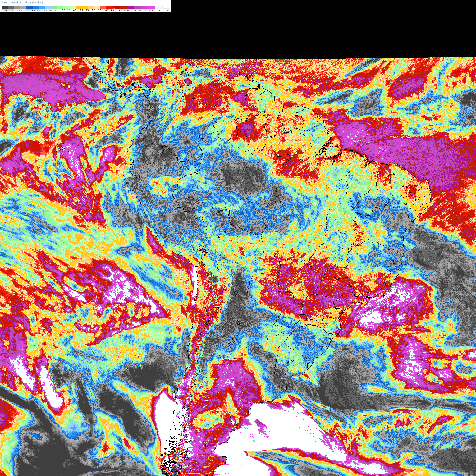Pick the dark brownish-red swatch before 10.0
Image resolution: width=476 pixels, height=476 pixels.
124,7
